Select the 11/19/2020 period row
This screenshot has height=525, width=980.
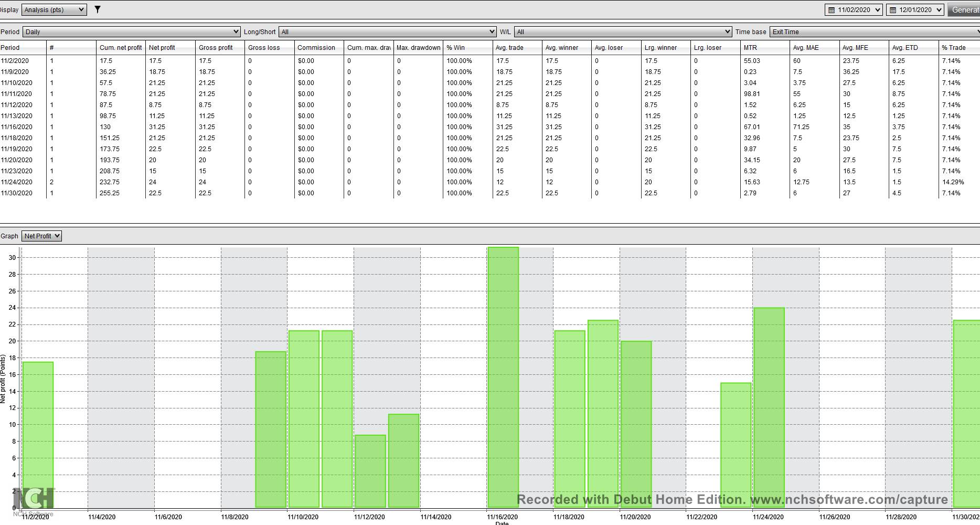point(490,149)
